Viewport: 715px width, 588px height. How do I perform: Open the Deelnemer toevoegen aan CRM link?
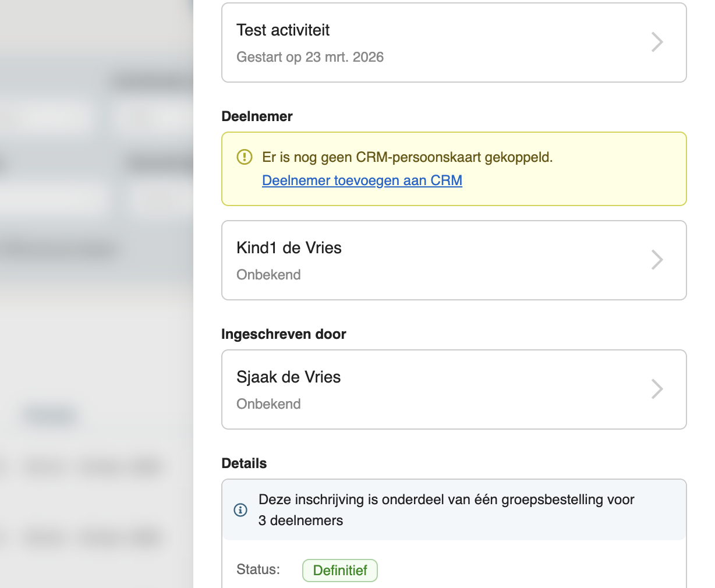point(362,180)
